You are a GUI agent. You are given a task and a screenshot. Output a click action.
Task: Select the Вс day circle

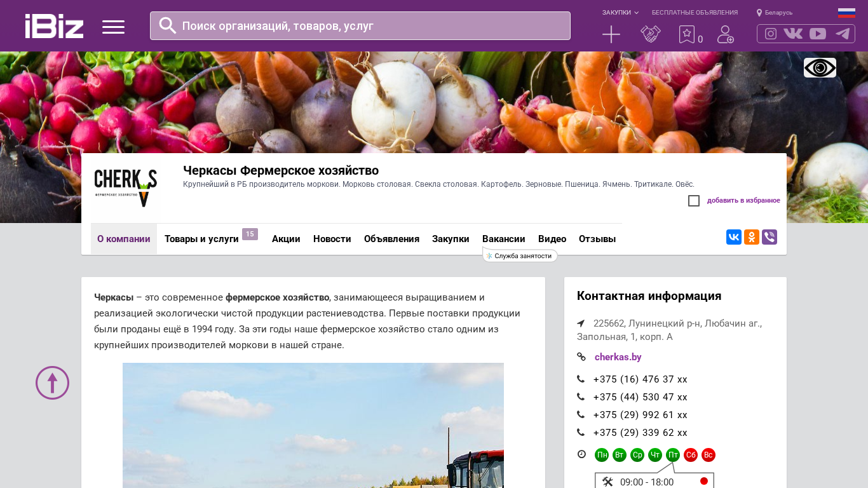point(709,455)
